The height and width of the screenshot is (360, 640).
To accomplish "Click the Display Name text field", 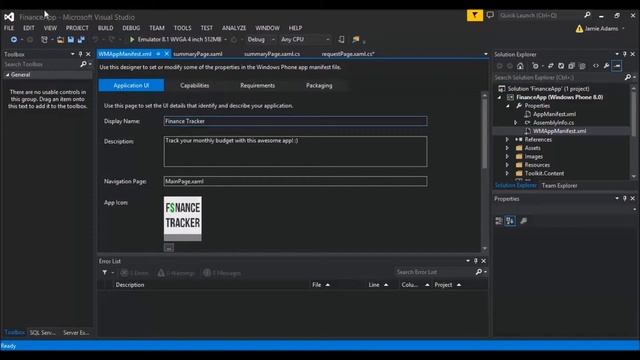I will (x=296, y=121).
